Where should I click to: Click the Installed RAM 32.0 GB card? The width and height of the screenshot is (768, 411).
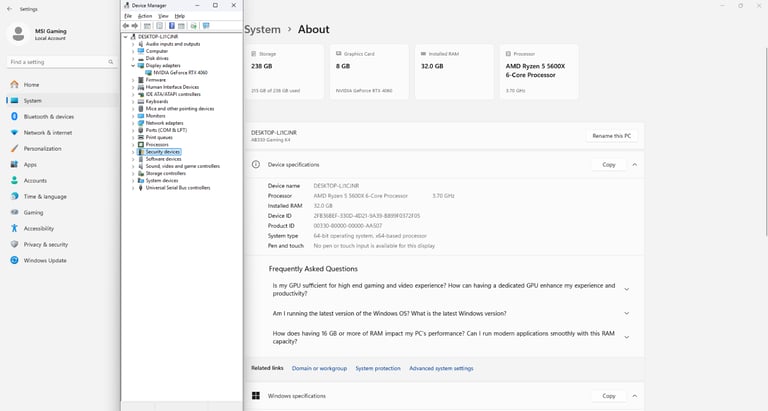coord(454,72)
